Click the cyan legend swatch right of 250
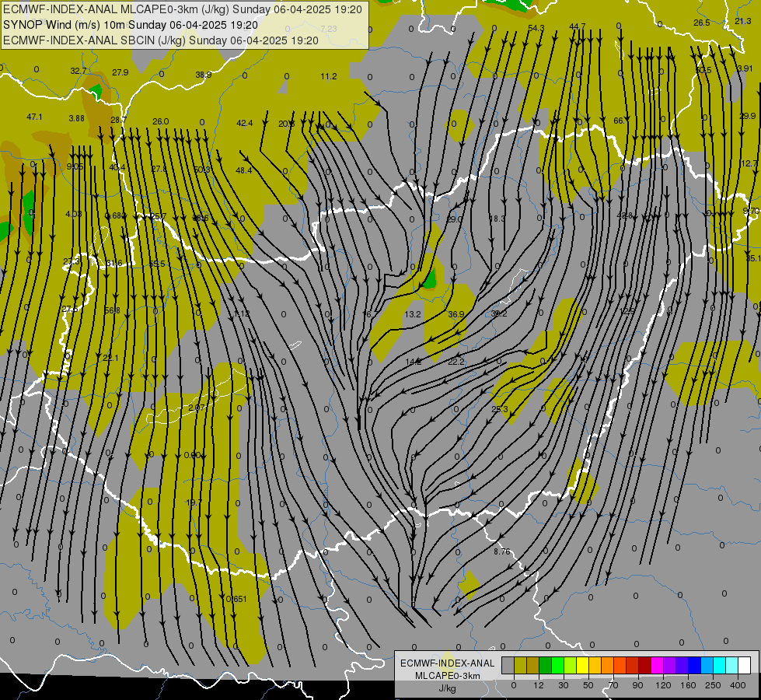The width and height of the screenshot is (761, 700). click(x=719, y=666)
